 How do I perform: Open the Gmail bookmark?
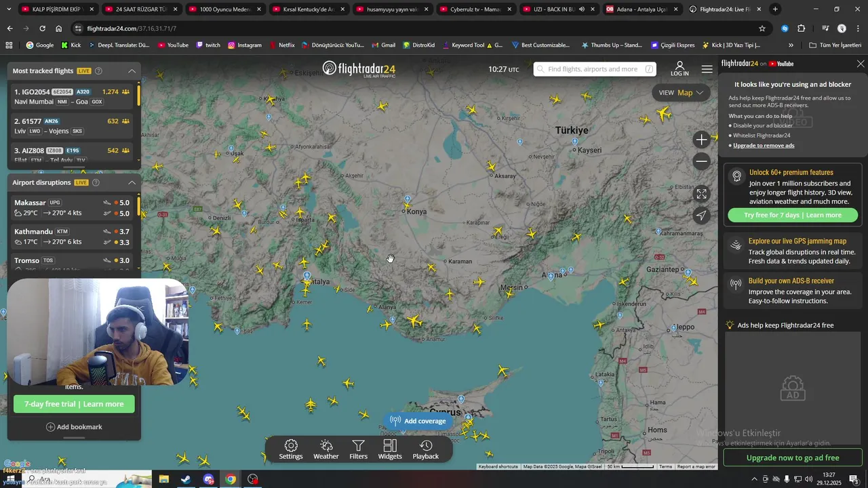coord(382,45)
